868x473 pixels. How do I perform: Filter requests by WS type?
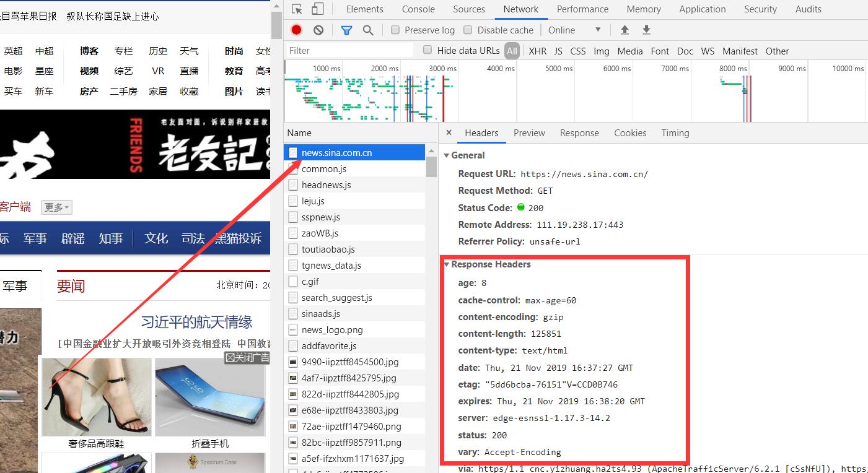coord(708,51)
